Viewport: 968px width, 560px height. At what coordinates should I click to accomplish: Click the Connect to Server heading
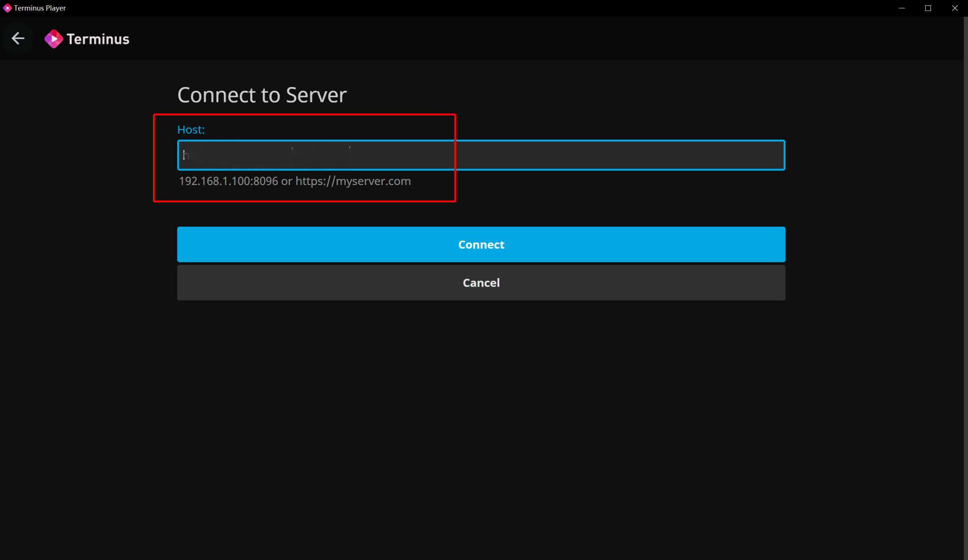(262, 95)
